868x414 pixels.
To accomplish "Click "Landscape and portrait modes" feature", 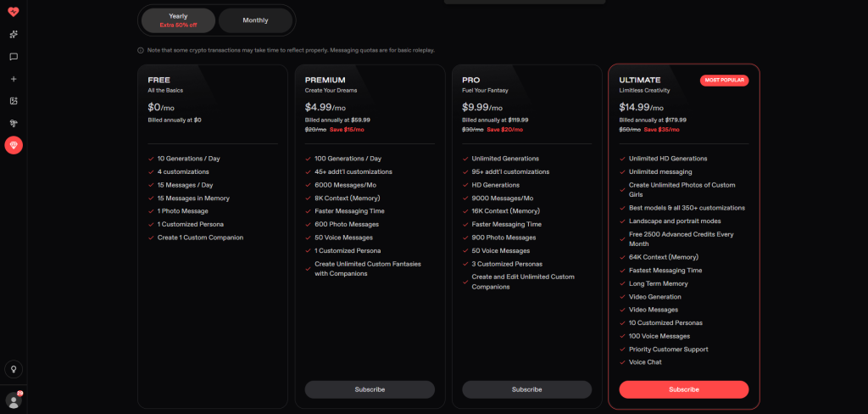I will pyautogui.click(x=676, y=221).
